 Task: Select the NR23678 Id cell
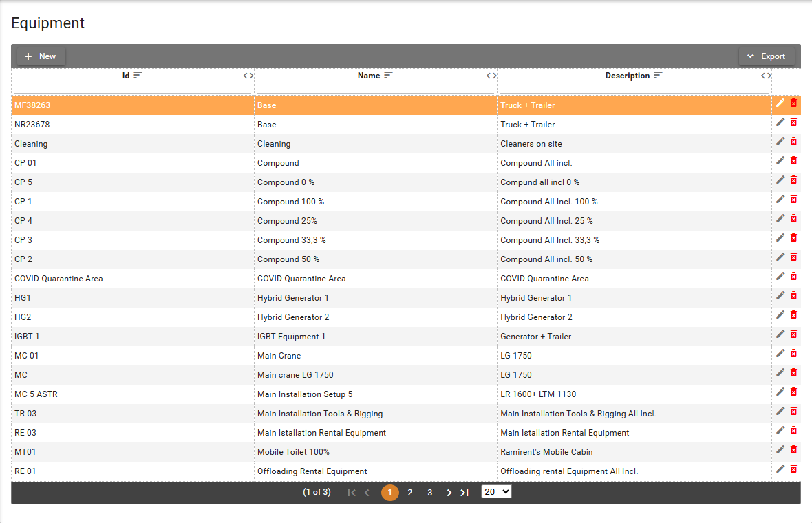133,125
